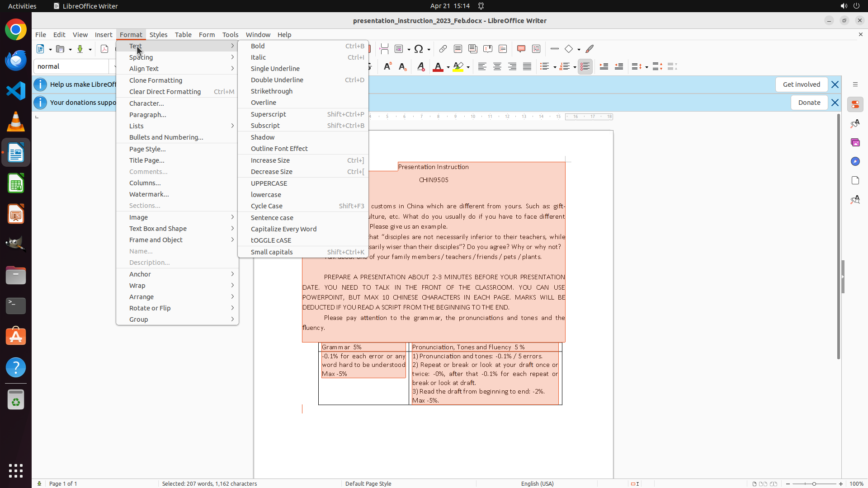Image resolution: width=868 pixels, height=488 pixels.
Task: Click the Clear Direct Formatting icon
Action: point(421,67)
